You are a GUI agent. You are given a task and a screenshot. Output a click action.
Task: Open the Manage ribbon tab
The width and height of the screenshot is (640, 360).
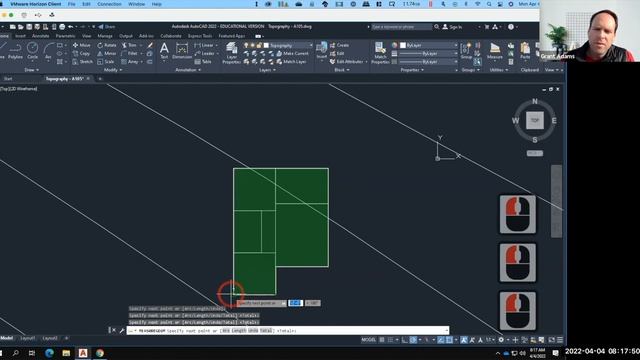(105, 36)
